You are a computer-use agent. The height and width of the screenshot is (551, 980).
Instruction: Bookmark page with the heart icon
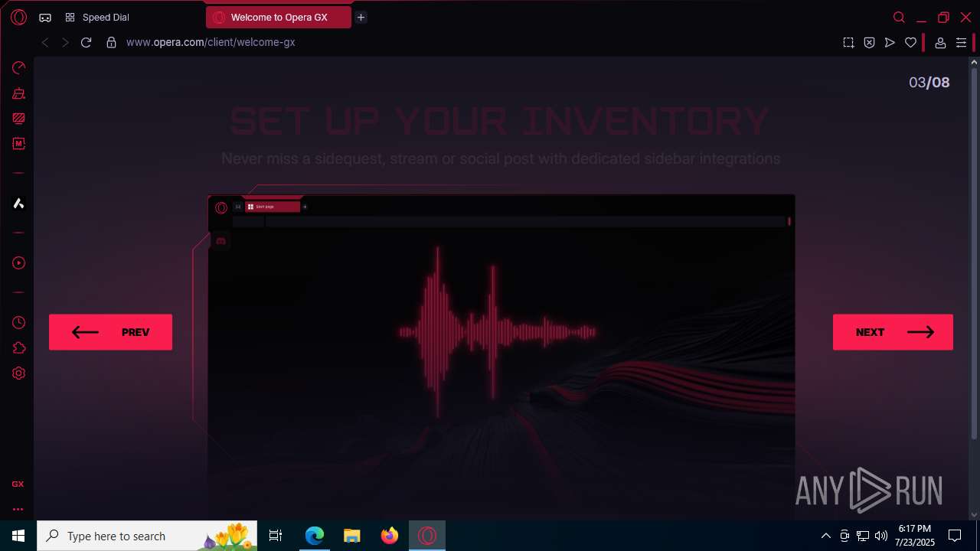pyautogui.click(x=910, y=43)
